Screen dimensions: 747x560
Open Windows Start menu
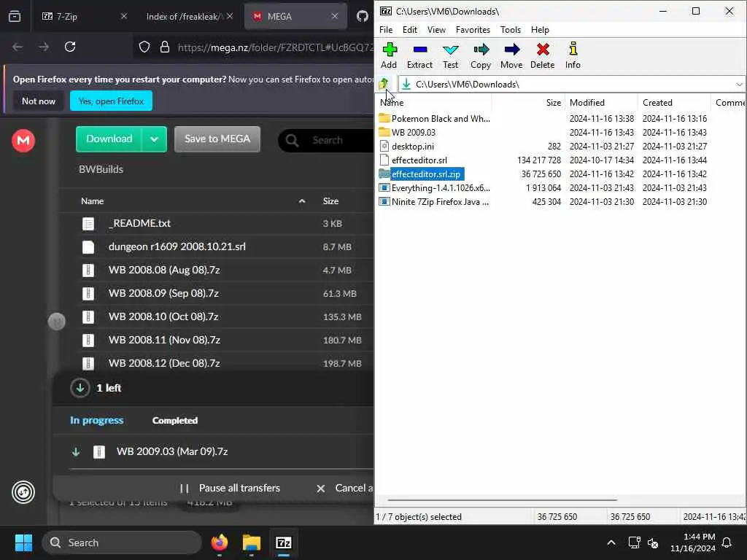tap(23, 542)
